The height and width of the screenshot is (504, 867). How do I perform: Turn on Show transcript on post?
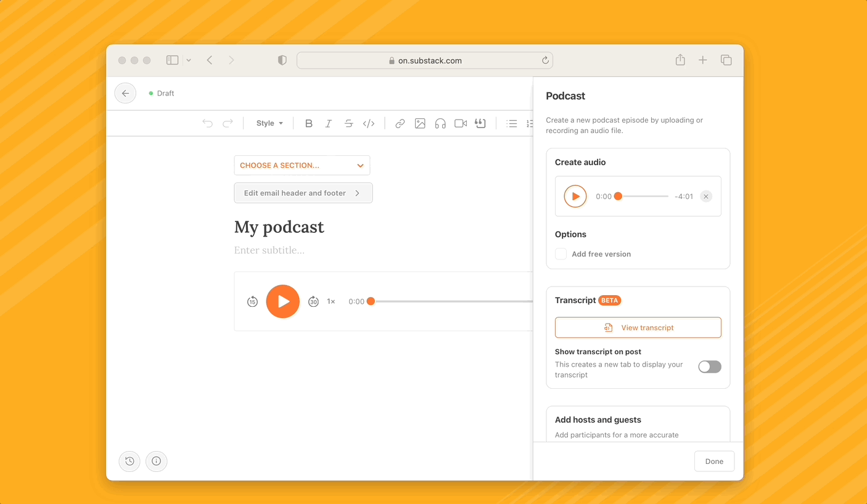(x=709, y=366)
